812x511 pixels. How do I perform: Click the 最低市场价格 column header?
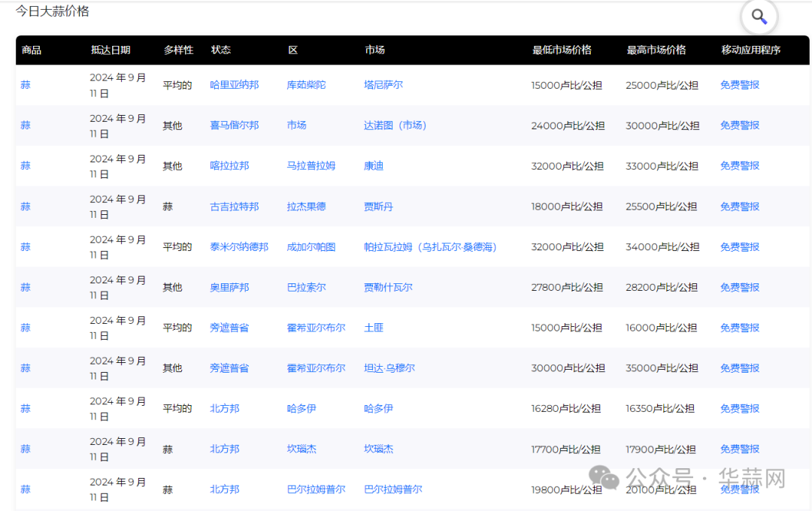pos(562,50)
